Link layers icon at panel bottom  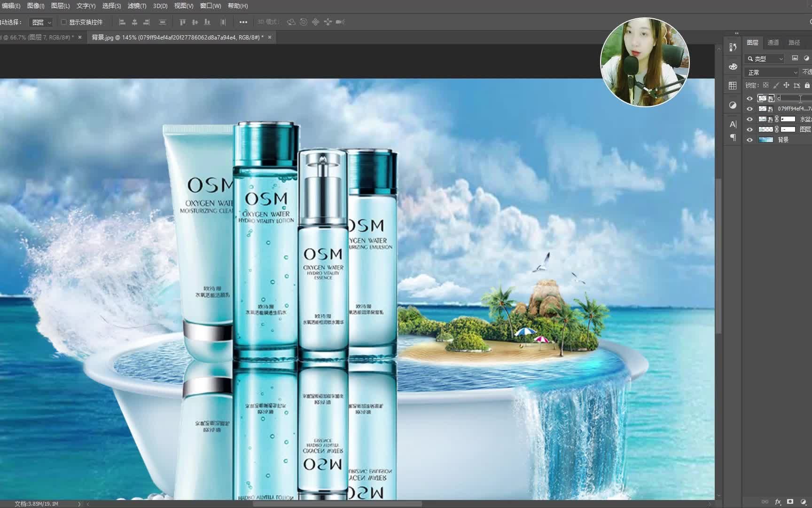click(765, 502)
